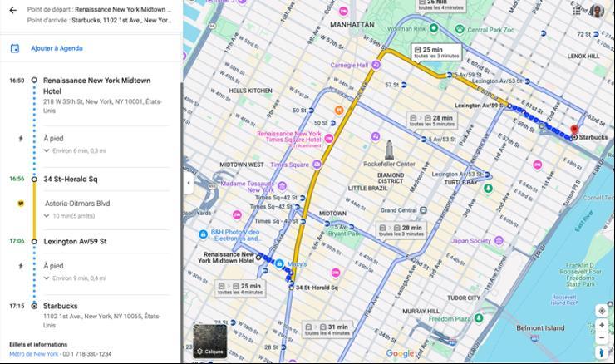Screen dimensions: 615x364
Task: Add this trip via Ajouter à Agenda
Action: coord(57,48)
